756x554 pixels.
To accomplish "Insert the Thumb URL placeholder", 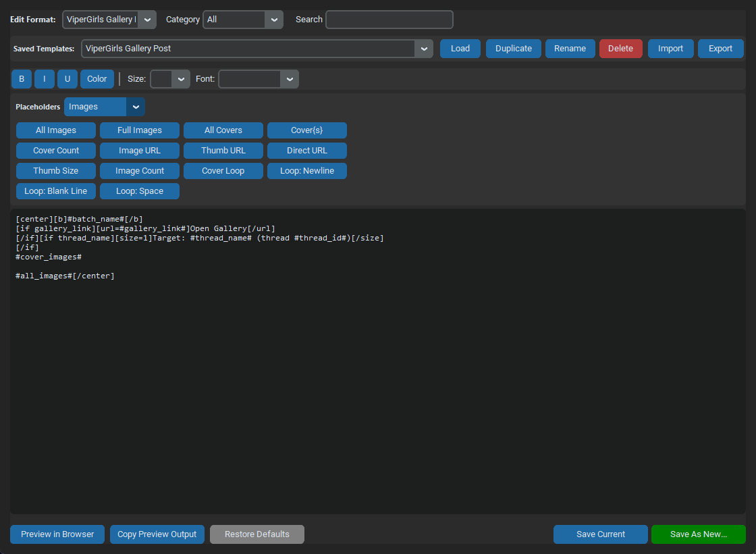I will (x=223, y=151).
